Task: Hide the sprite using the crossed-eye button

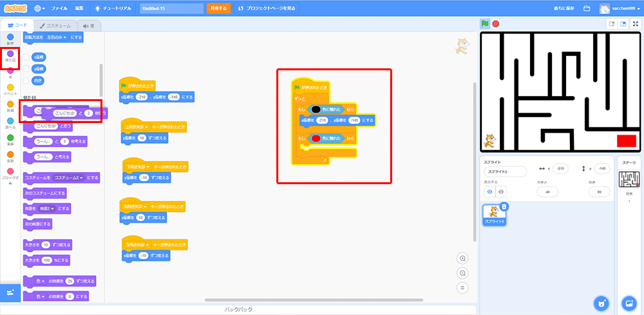Action: tap(501, 191)
